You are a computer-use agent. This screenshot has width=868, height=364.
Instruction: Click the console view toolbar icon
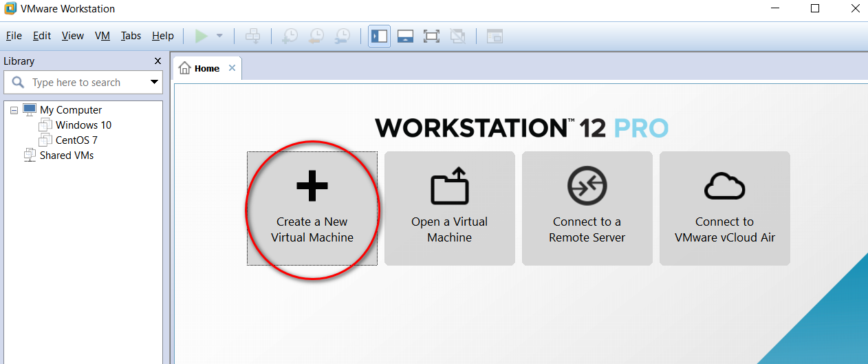coord(495,36)
